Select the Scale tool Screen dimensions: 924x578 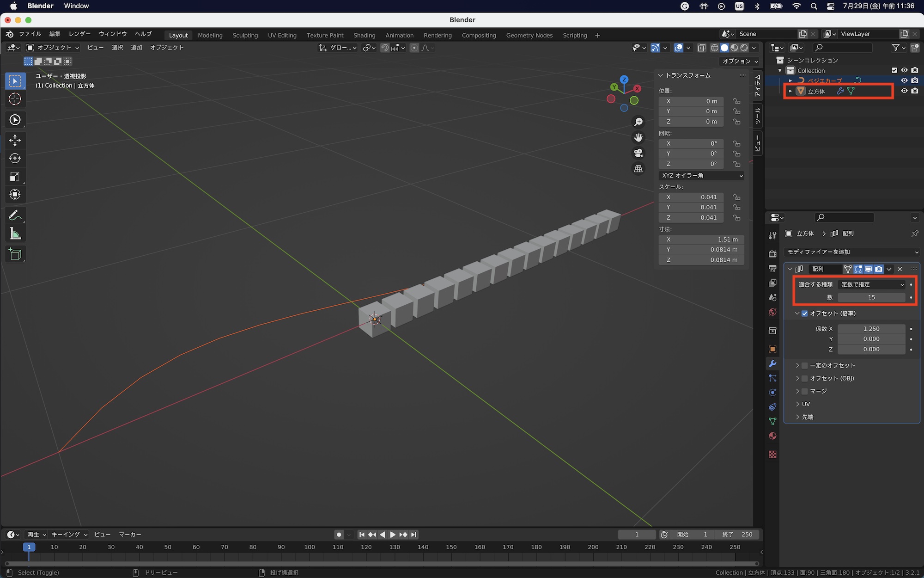(15, 176)
